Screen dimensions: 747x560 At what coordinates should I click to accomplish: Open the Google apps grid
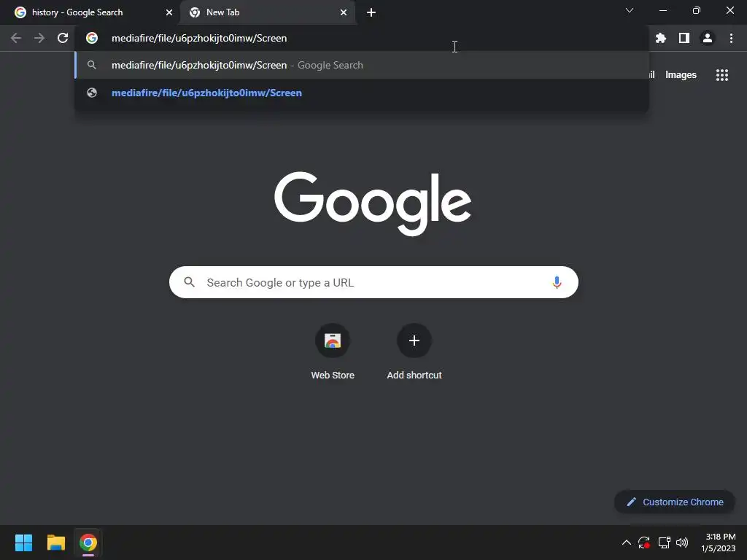(721, 75)
